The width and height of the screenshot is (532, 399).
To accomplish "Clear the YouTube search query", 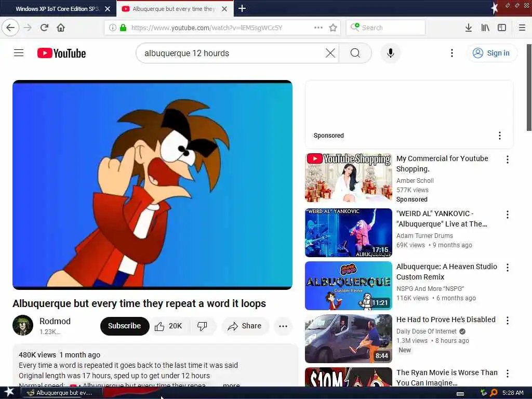I will point(330,53).
